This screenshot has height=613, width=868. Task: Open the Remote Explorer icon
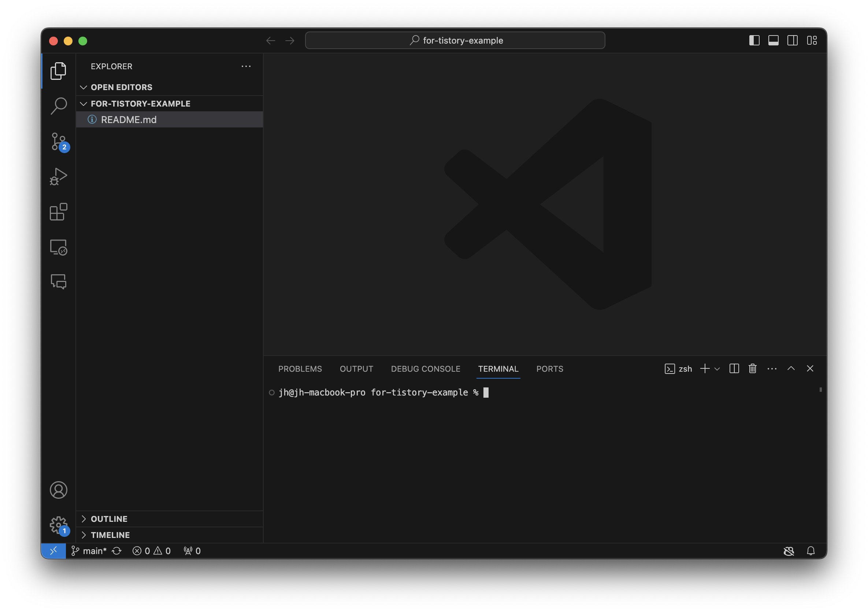pos(59,247)
